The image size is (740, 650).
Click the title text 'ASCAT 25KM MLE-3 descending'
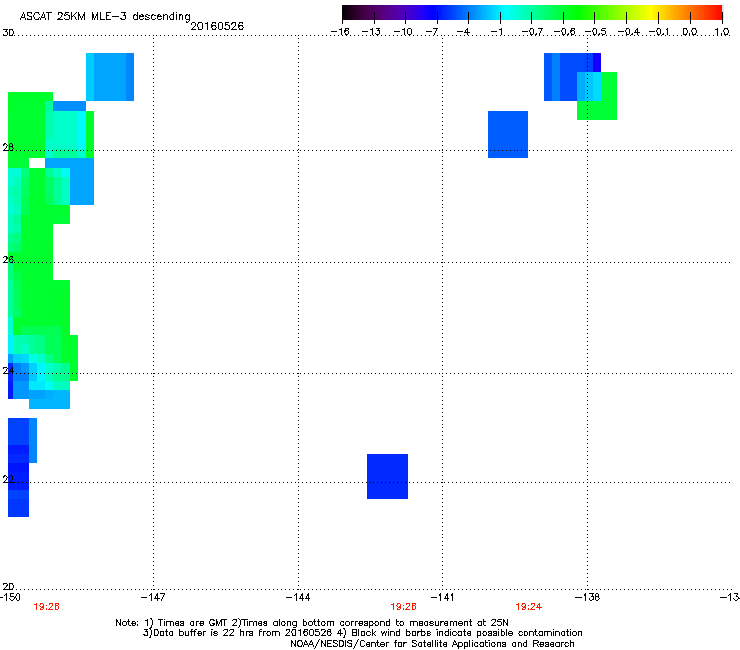[105, 16]
